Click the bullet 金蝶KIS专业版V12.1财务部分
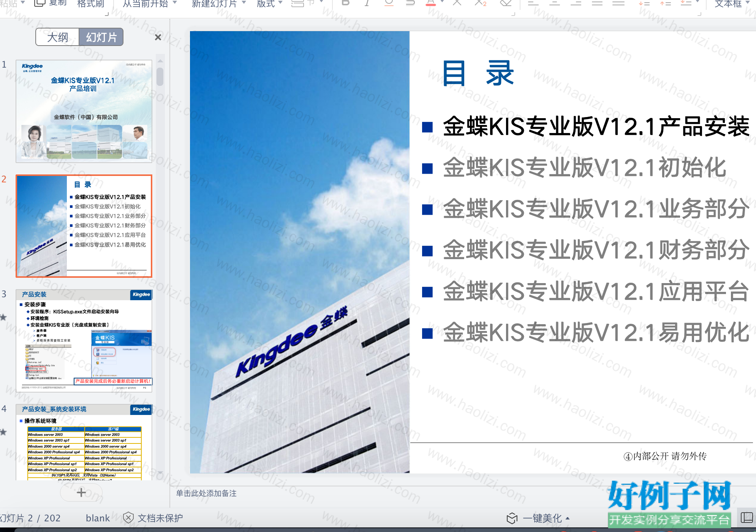The width and height of the screenshot is (756, 532). (596, 250)
